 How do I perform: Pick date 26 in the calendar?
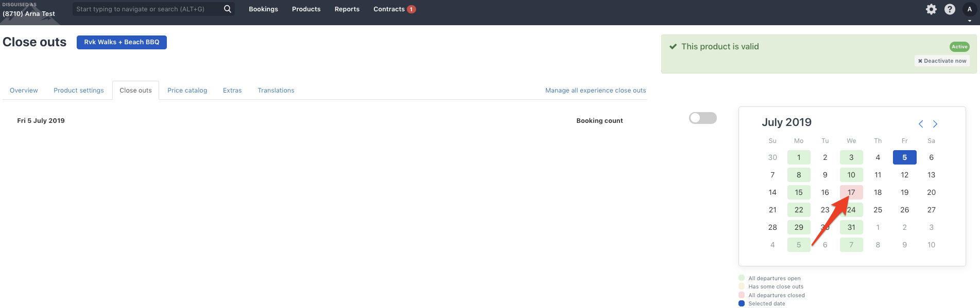905,210
